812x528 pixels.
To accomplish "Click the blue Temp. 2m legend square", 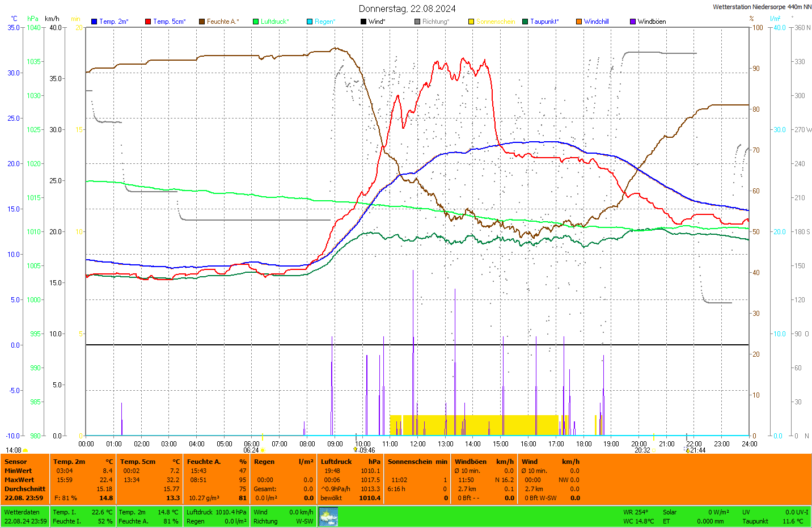I will pyautogui.click(x=94, y=22).
